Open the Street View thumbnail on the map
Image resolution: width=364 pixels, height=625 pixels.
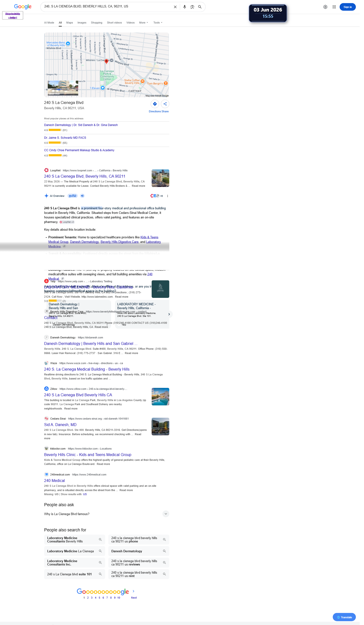(x=63, y=88)
